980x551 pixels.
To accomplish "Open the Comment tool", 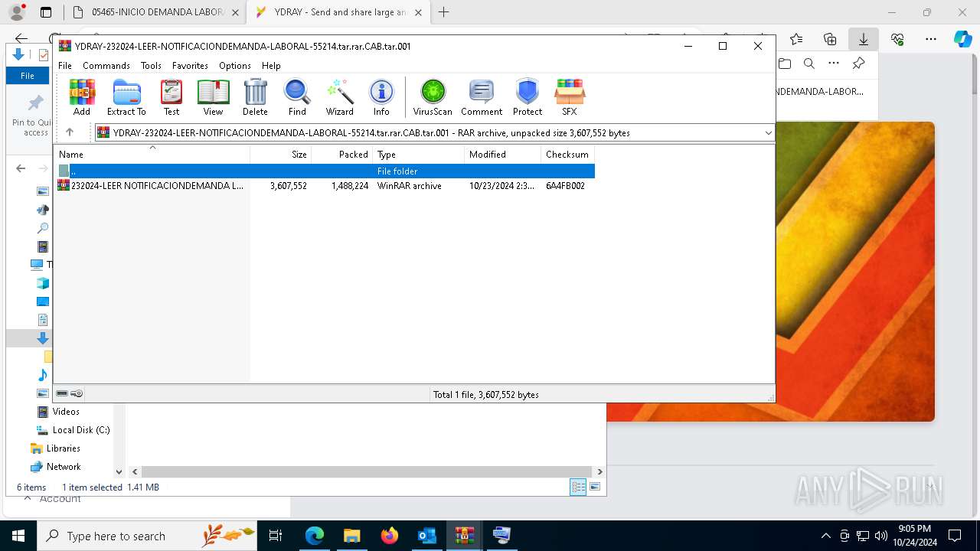I will coord(482,97).
